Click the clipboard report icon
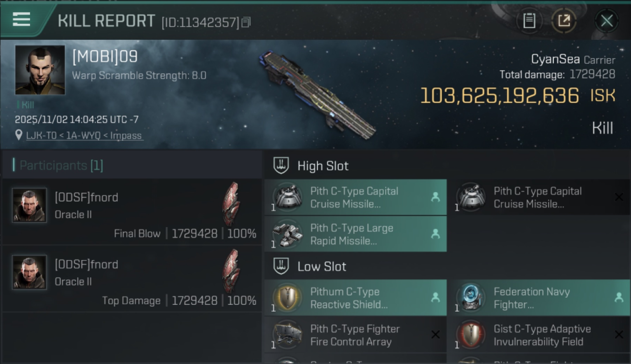631x364 pixels. pos(529,21)
